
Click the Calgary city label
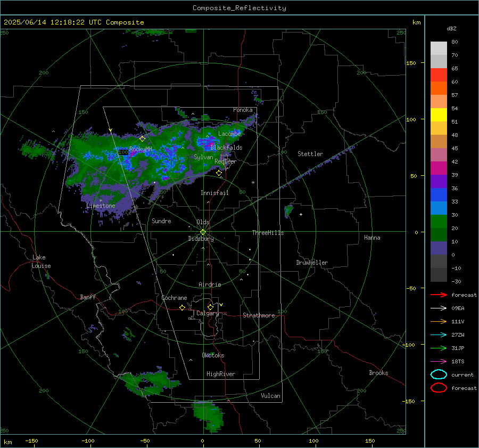click(x=208, y=313)
